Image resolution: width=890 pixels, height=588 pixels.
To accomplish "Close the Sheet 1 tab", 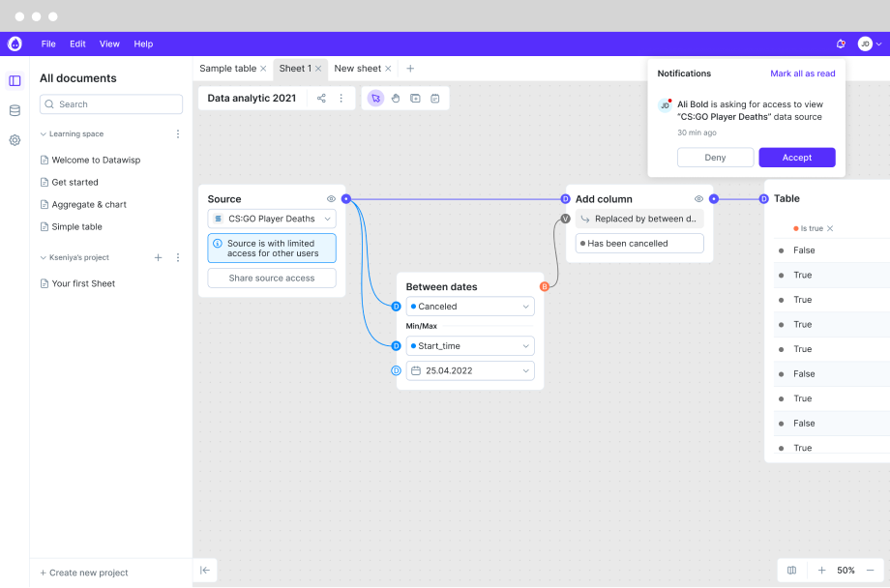I will coord(318,69).
